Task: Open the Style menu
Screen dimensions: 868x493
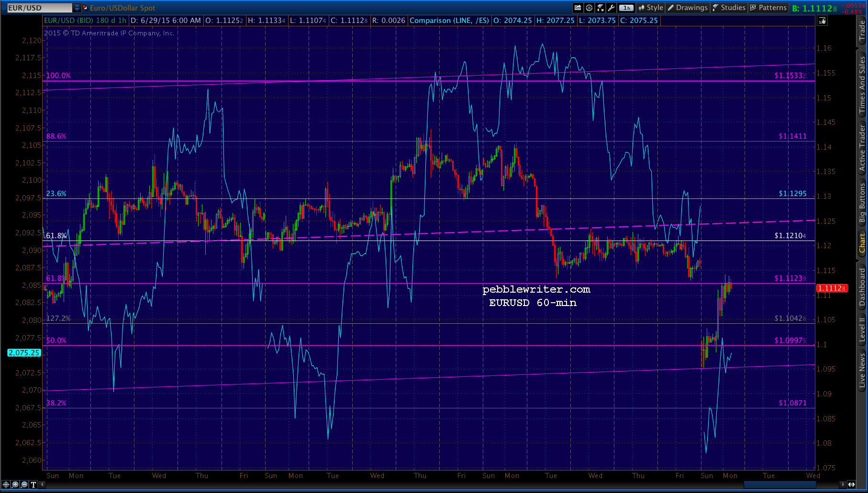Action: click(x=651, y=8)
